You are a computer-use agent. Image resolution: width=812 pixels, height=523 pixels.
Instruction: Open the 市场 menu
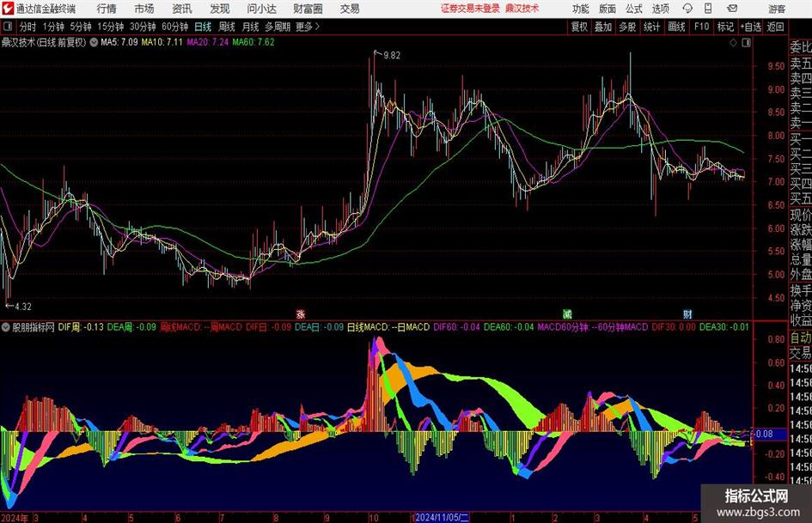[144, 9]
